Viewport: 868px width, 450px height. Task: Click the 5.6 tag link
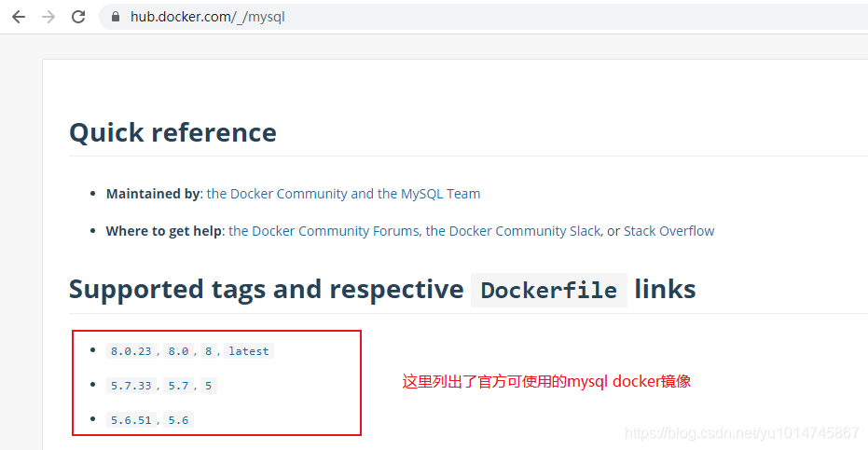coord(178,420)
